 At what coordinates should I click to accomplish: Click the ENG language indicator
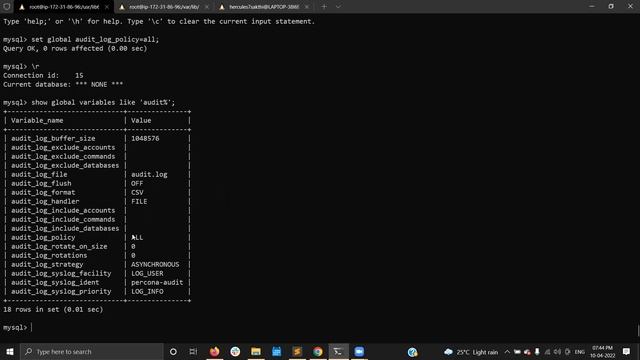point(580,352)
